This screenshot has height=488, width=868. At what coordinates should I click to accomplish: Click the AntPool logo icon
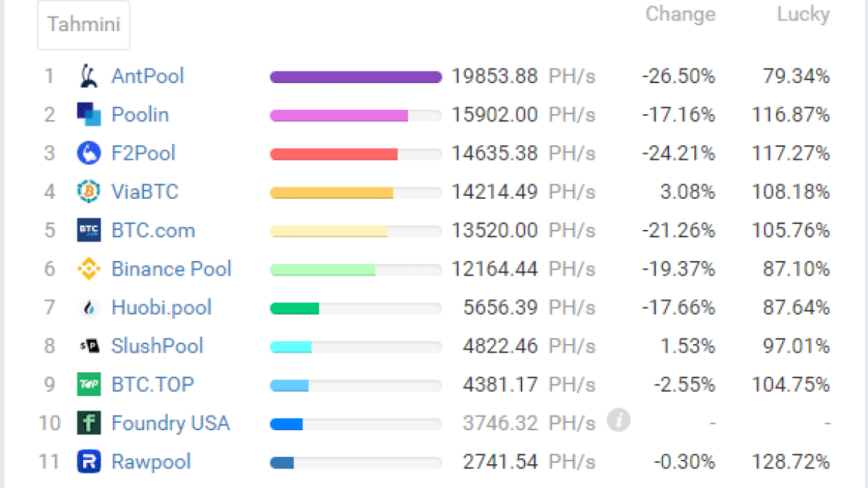[88, 76]
